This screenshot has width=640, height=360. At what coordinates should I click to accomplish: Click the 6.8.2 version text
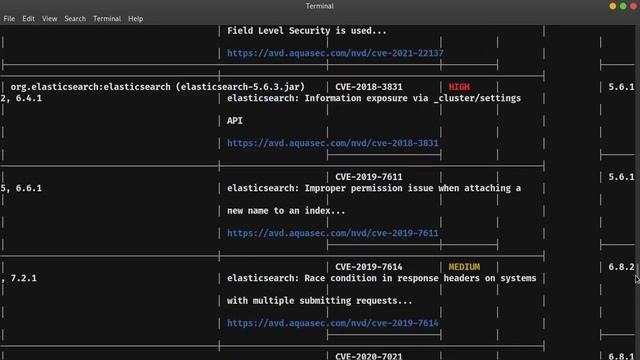tap(621, 267)
